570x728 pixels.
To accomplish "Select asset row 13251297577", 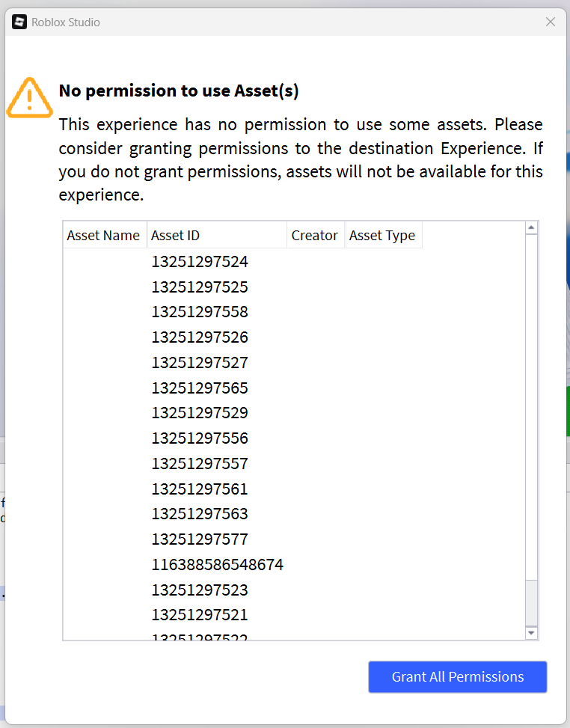I will [200, 539].
